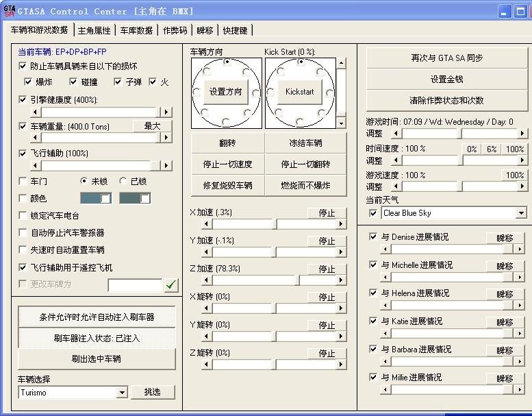532x416 pixels.
Task: Select 车辆和游戏数据 tab
Action: coord(39,30)
